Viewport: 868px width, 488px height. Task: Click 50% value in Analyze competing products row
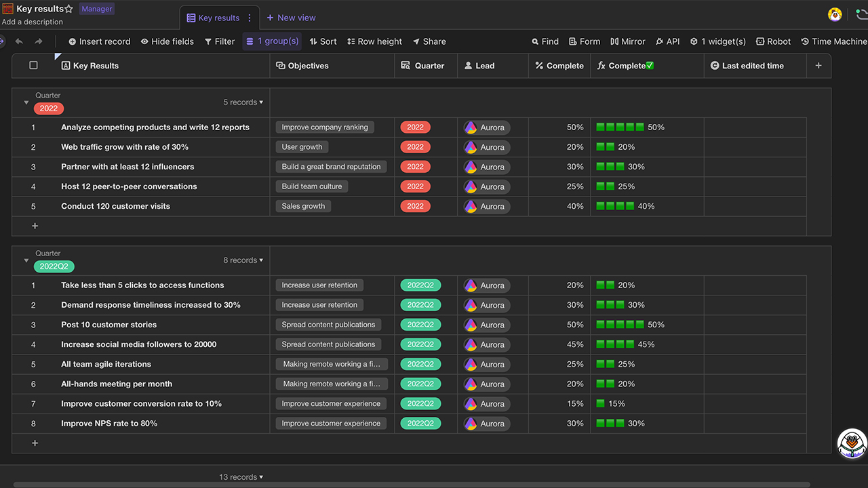pyautogui.click(x=575, y=127)
